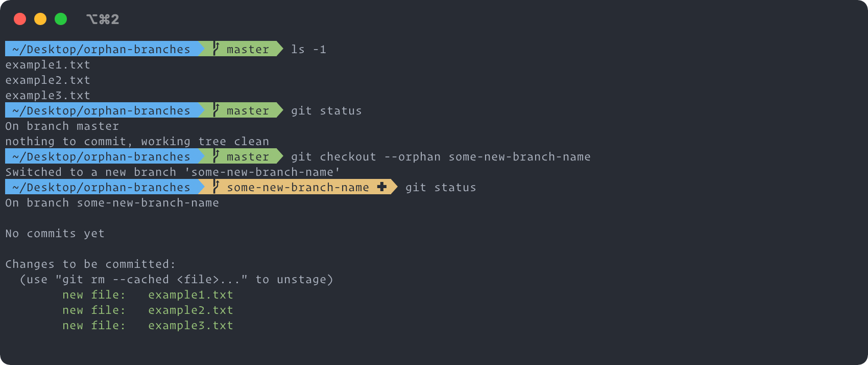Click the 'ls -1' command text
Image resolution: width=868 pixels, height=365 pixels.
click(308, 50)
